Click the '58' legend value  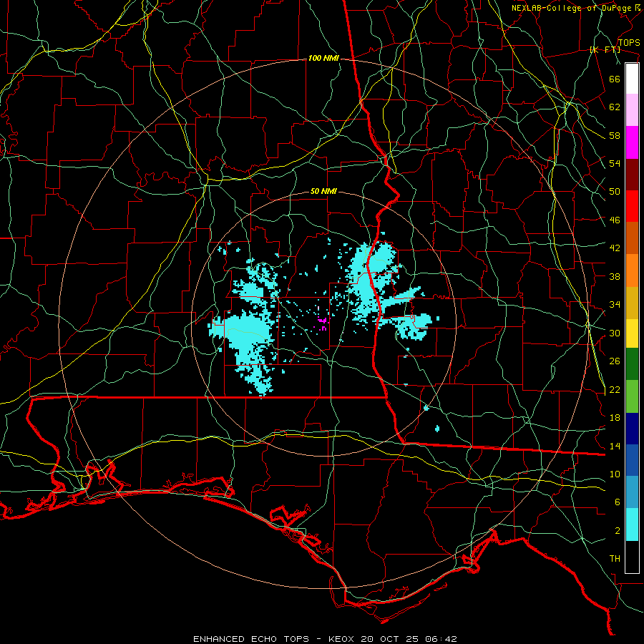[x=615, y=135]
